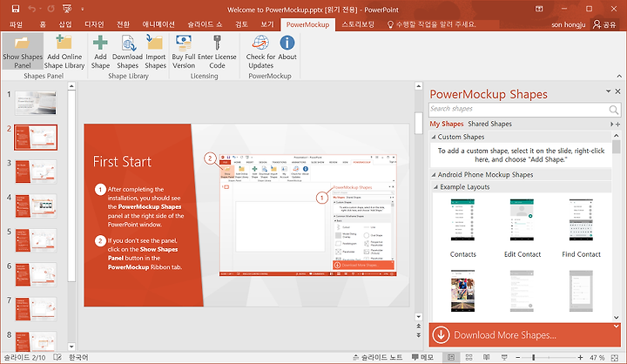Collapse the Custom Shapes section
Image resolution: width=627 pixels, height=364 pixels.
pyautogui.click(x=434, y=137)
